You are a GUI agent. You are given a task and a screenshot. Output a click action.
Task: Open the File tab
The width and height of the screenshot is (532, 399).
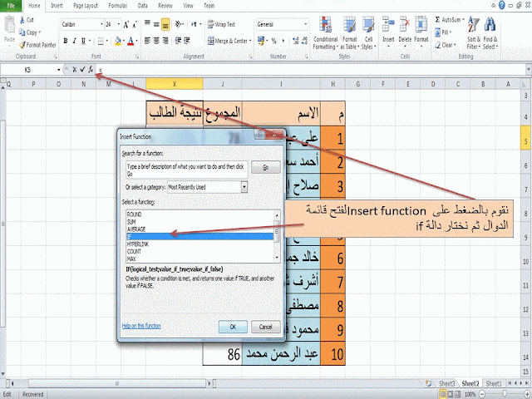[x=11, y=6]
